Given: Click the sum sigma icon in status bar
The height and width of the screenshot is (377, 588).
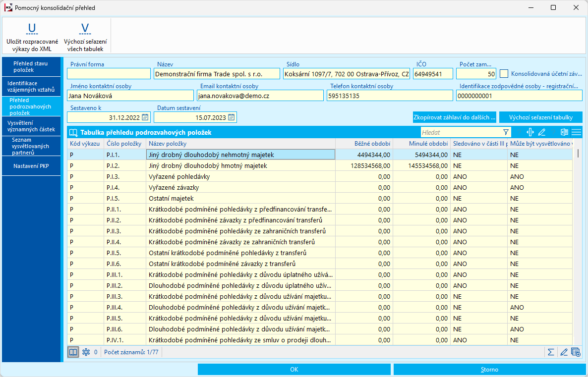Looking at the screenshot, I should (550, 352).
